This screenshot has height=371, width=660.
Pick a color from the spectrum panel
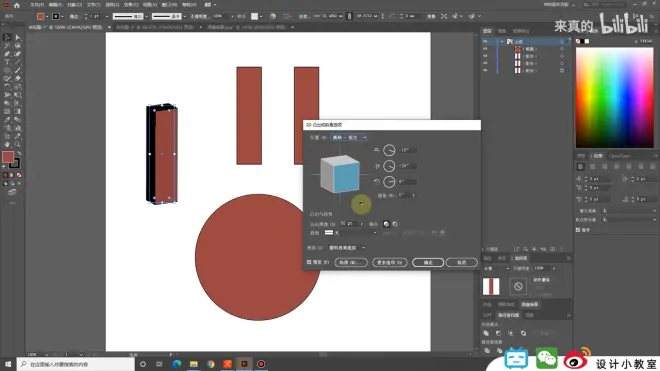(x=615, y=98)
